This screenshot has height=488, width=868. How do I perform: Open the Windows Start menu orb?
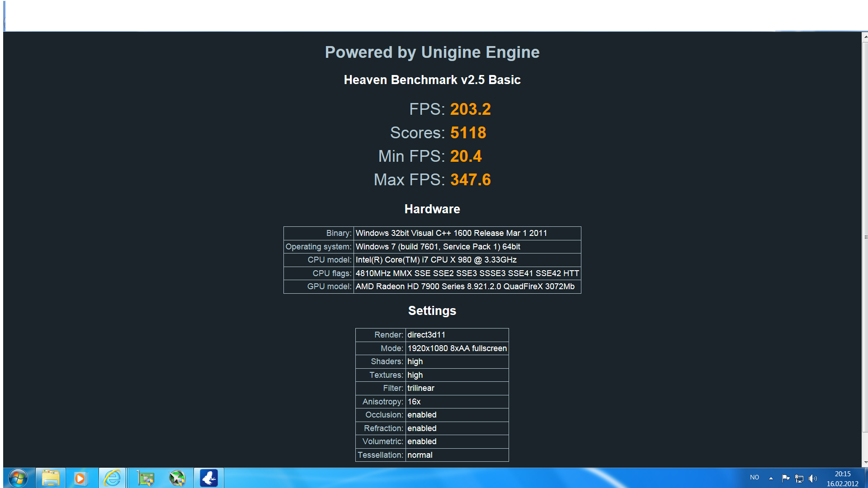click(18, 478)
